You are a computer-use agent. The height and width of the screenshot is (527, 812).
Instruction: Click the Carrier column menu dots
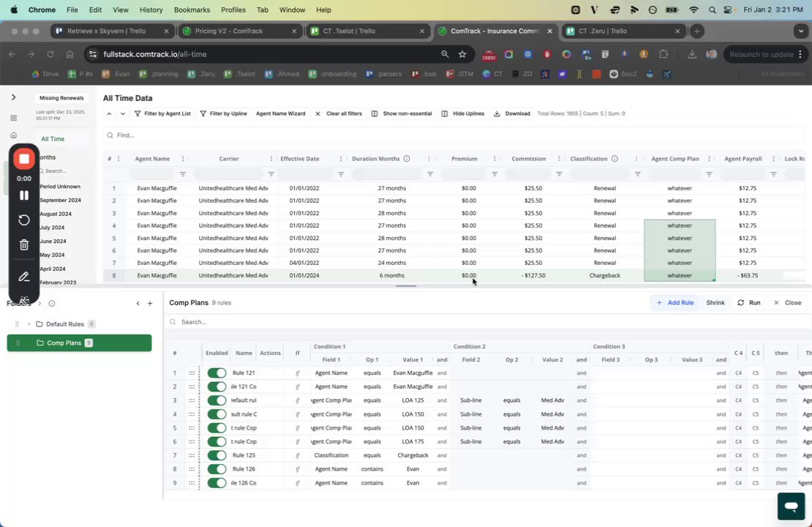pyautogui.click(x=271, y=159)
